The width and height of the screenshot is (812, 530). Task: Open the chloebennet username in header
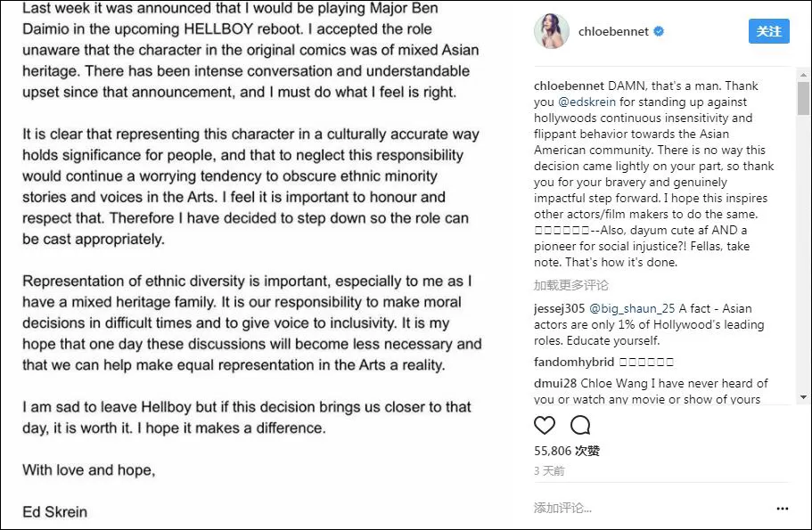(x=613, y=31)
